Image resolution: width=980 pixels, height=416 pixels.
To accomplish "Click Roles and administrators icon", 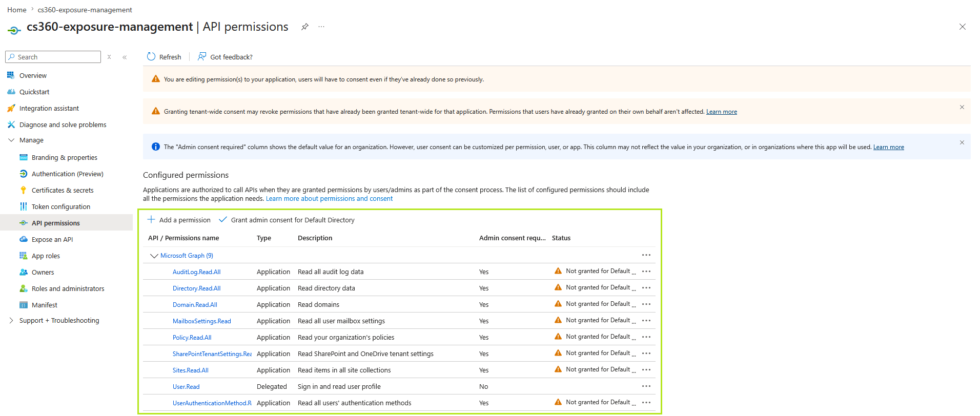I will 23,288.
